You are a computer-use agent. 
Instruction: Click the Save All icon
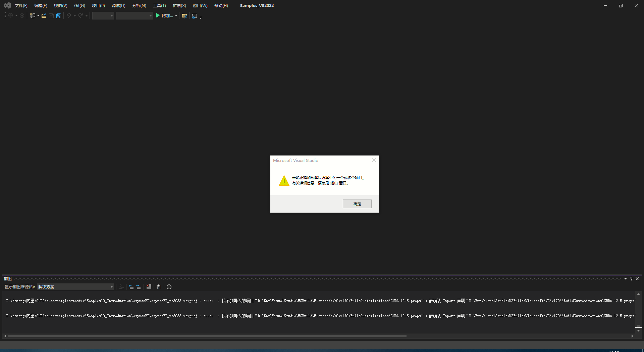[58, 15]
